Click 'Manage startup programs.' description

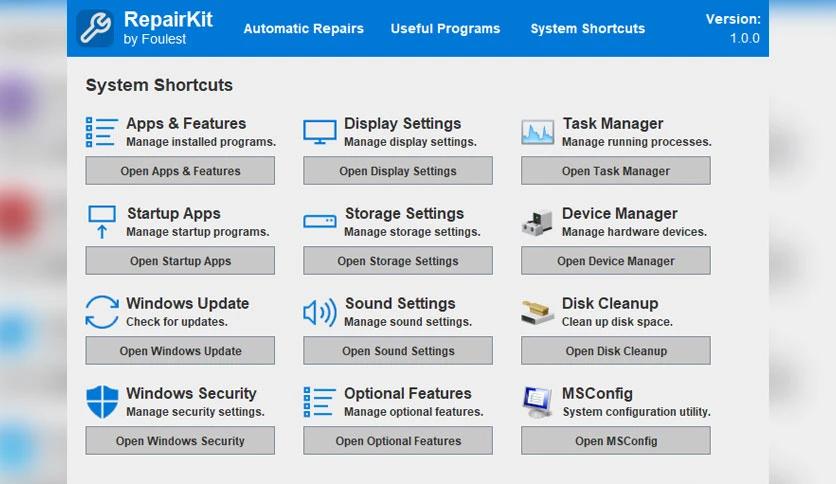point(198,232)
